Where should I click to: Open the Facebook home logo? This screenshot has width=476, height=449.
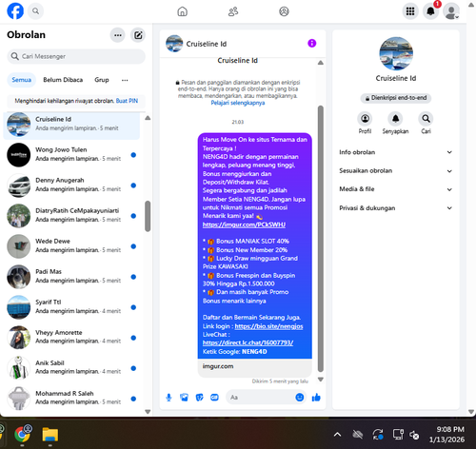coord(15,11)
